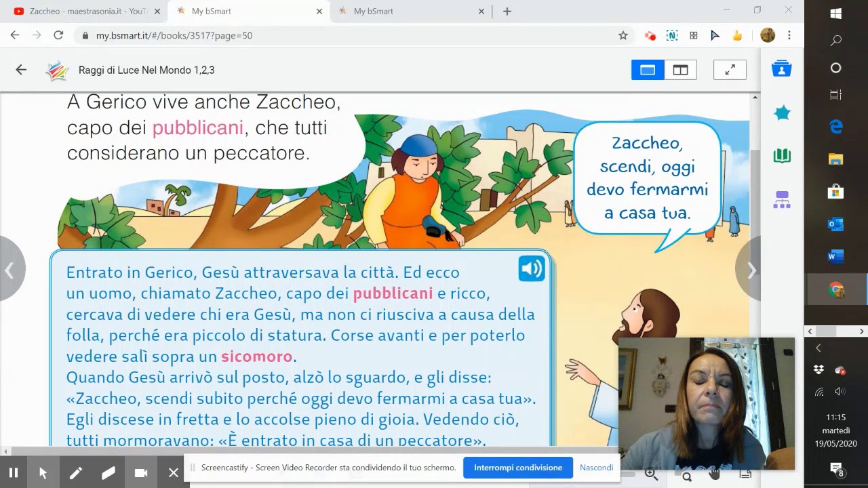Click Interrompi condivisione button
This screenshot has height=488, width=868.
coord(518,468)
